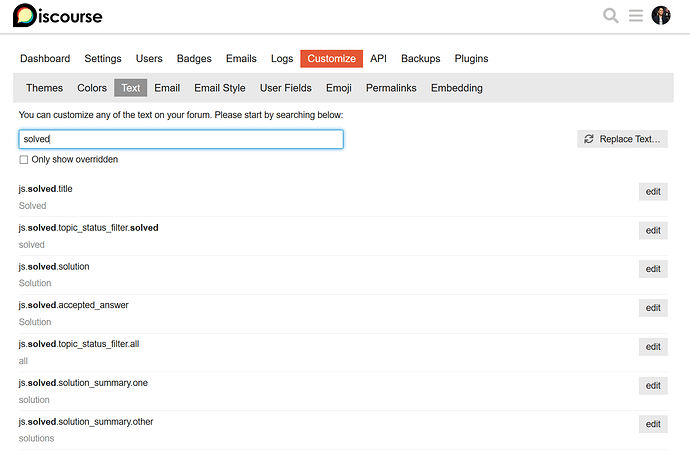This screenshot has height=451, width=690.
Task: Go to Backups tab
Action: 421,59
